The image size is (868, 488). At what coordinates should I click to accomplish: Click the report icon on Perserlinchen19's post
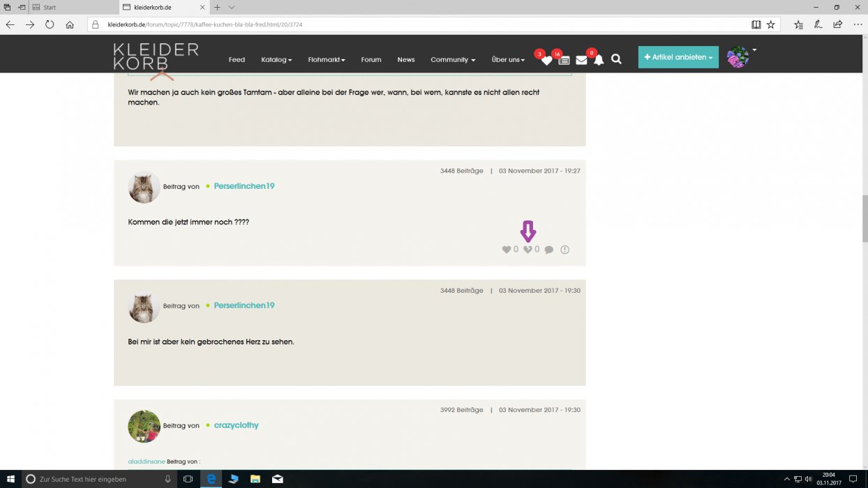(x=565, y=250)
